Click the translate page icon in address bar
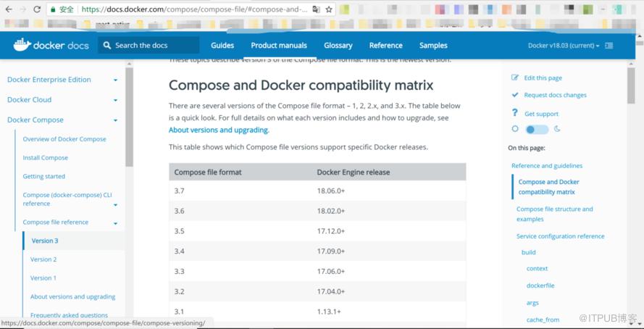The height and width of the screenshot is (329, 644). (x=316, y=9)
